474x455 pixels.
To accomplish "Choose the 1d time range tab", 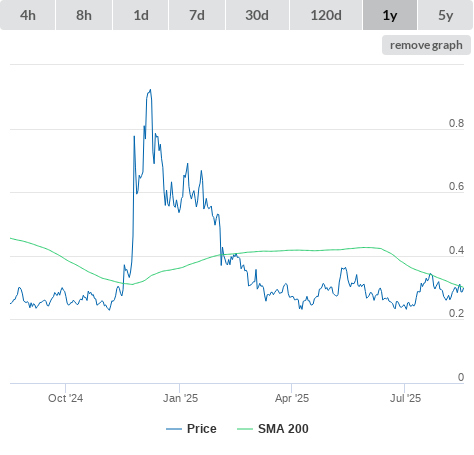I will point(141,15).
